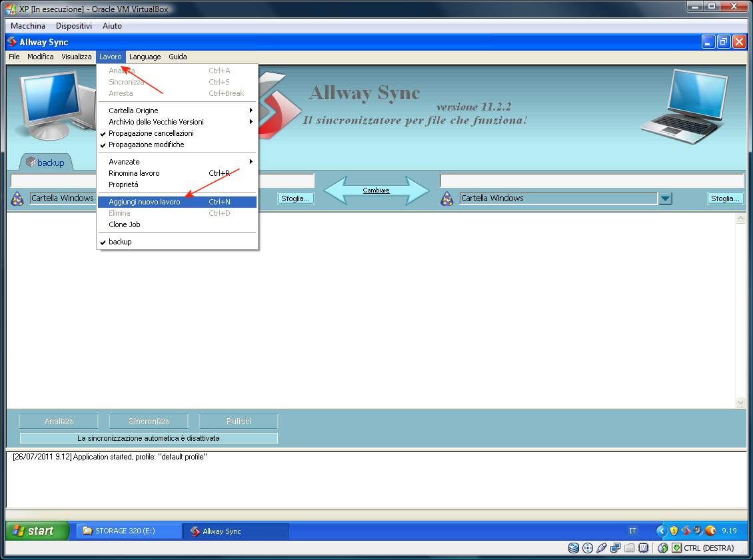The height and width of the screenshot is (560, 753).
Task: Open the Language menu
Action: click(145, 57)
